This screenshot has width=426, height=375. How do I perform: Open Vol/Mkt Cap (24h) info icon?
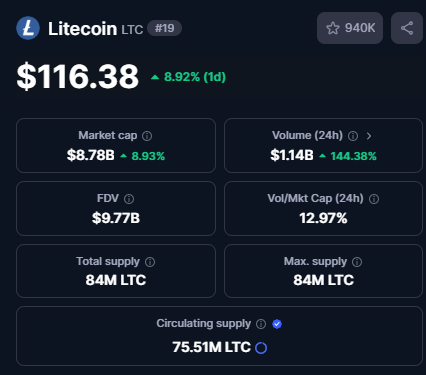pos(374,199)
